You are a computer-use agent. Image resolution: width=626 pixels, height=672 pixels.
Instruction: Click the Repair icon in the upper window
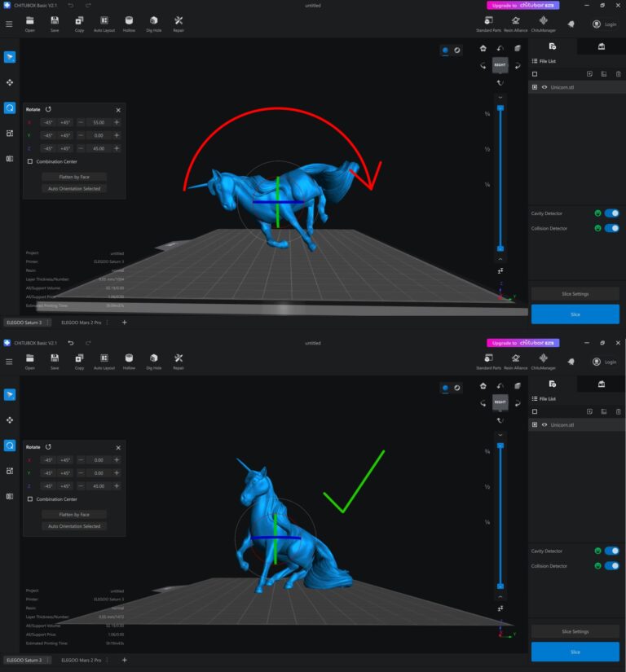(x=179, y=21)
